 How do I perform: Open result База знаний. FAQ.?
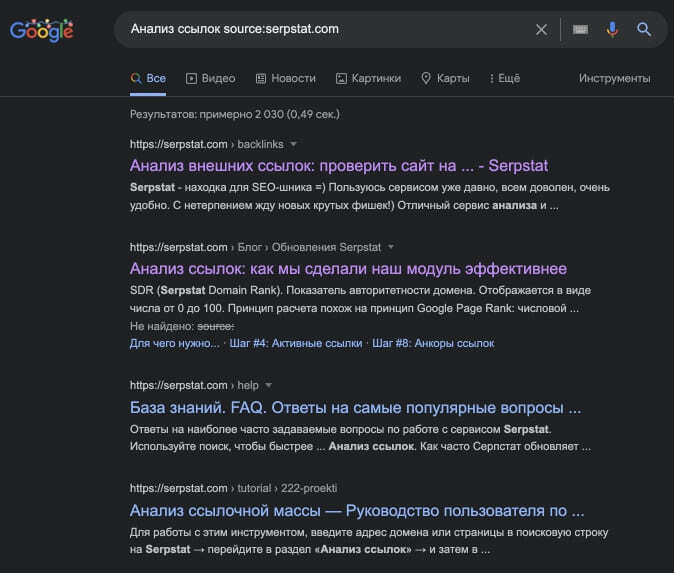click(x=355, y=408)
